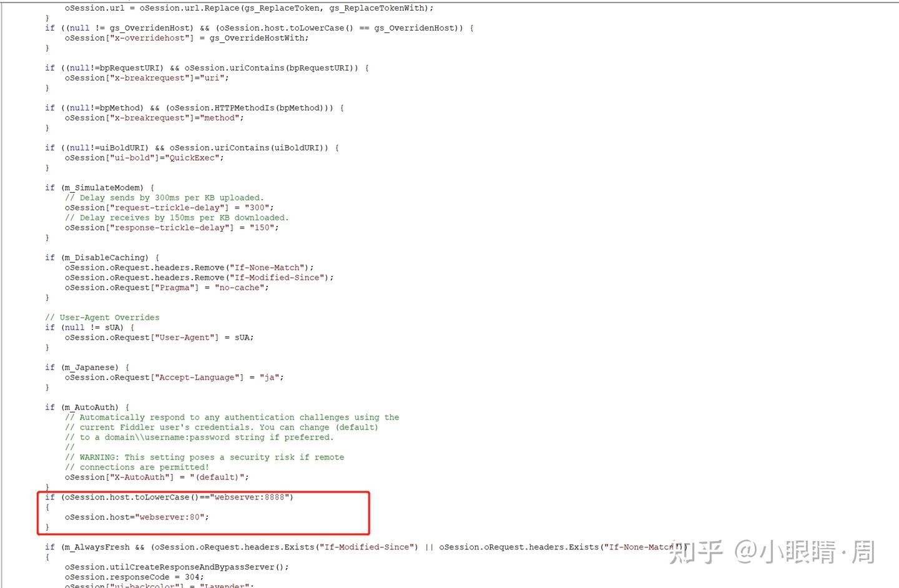Select the "Accept-Language" = "ja" line
The image size is (899, 588).
click(x=174, y=378)
